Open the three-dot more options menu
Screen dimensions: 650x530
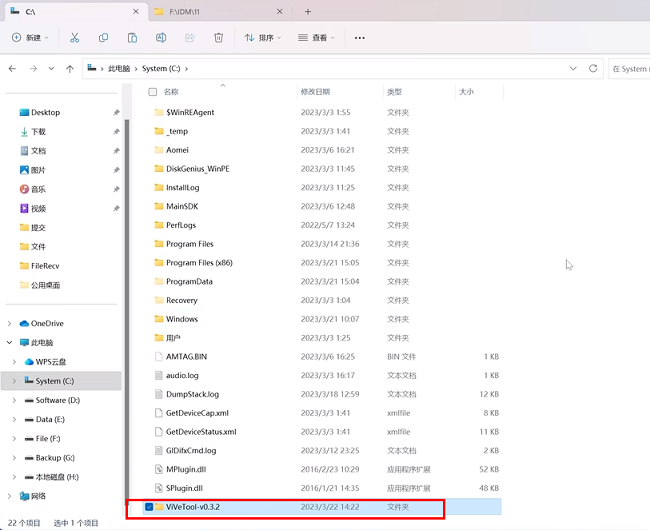pyautogui.click(x=360, y=38)
